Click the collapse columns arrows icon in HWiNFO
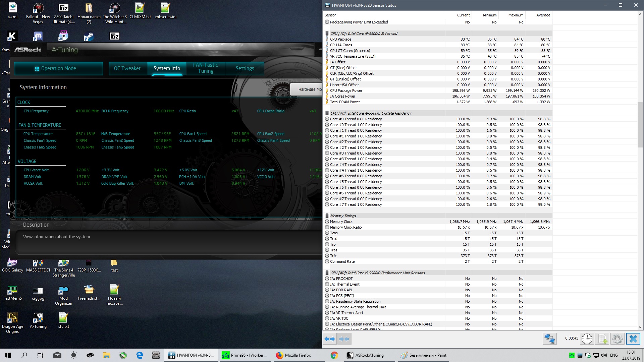The height and width of the screenshot is (362, 644). coord(344,339)
